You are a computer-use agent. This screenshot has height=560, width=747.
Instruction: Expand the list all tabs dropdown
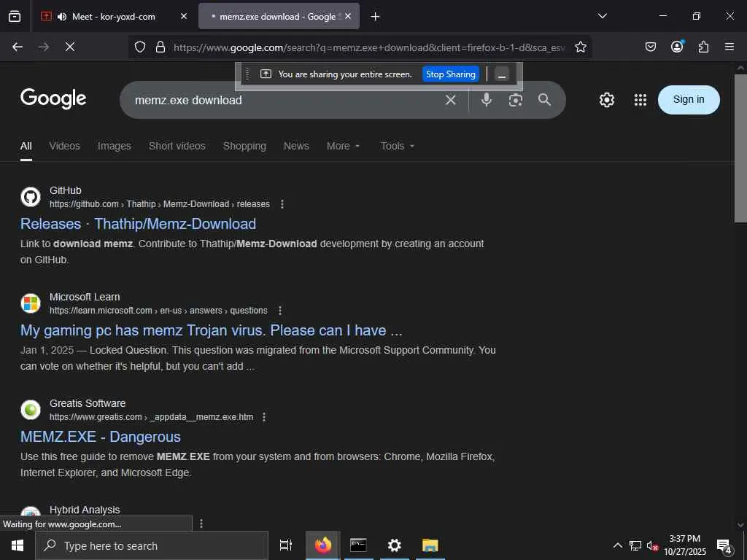click(x=602, y=16)
